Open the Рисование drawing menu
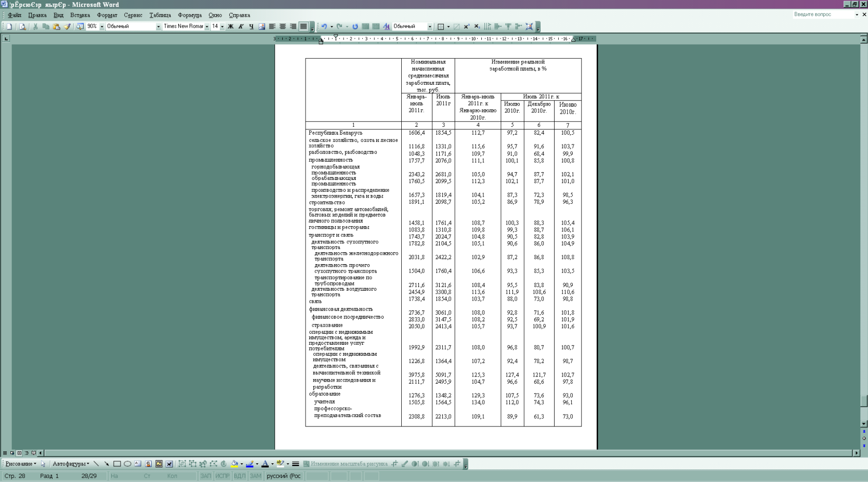868x482 pixels. [21, 464]
